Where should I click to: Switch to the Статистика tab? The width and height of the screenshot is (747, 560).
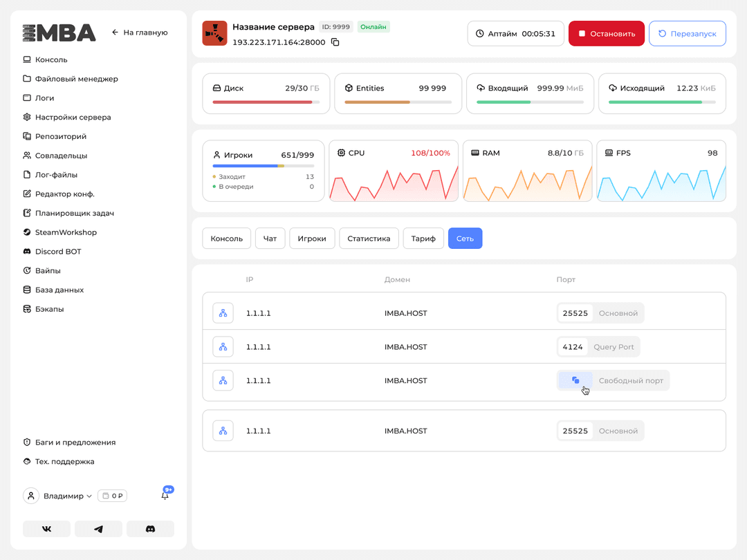click(369, 239)
